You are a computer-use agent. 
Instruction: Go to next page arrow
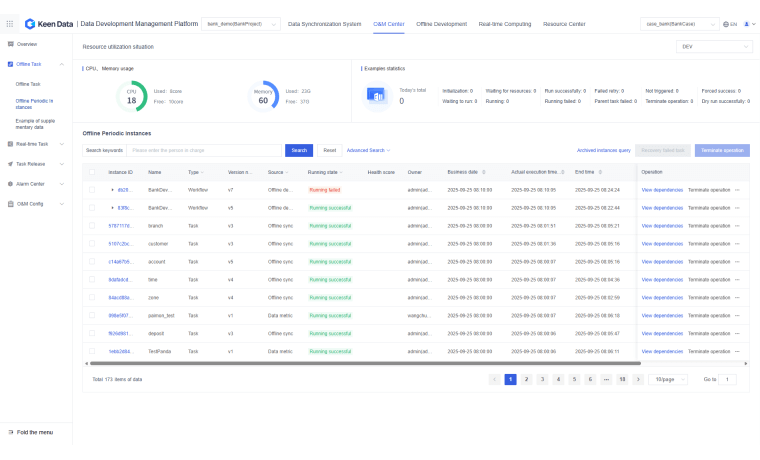tap(637, 379)
